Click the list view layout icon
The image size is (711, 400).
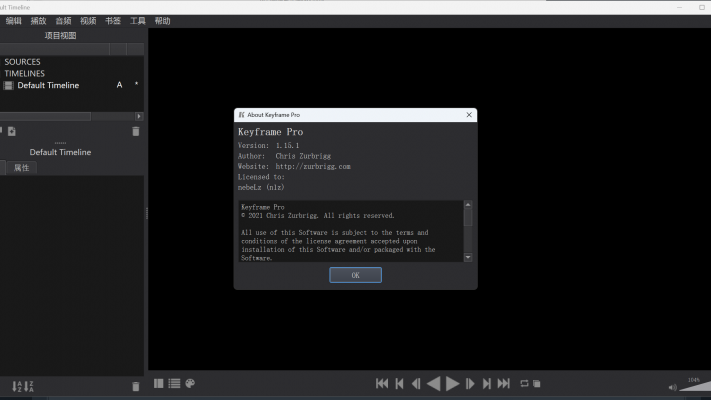(x=174, y=383)
